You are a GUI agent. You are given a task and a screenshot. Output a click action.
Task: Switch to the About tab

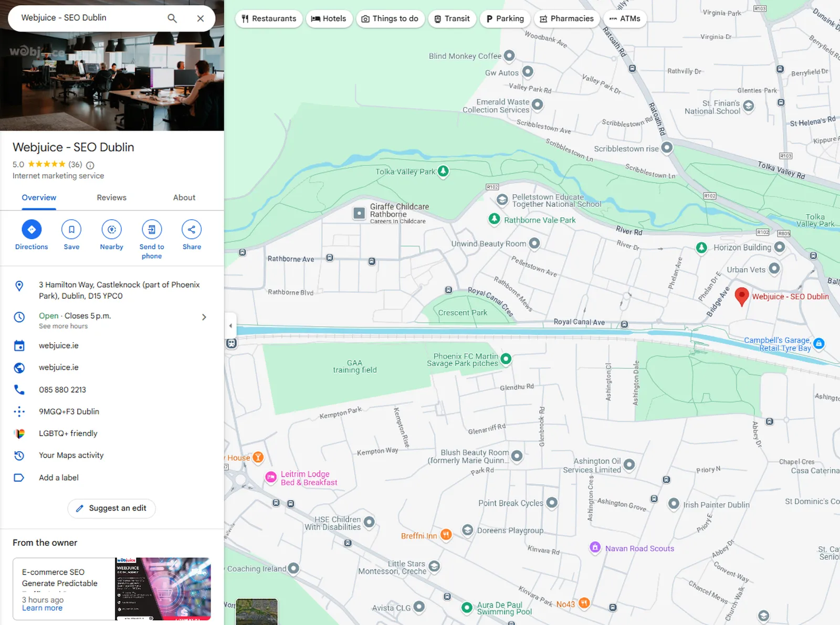[184, 198]
